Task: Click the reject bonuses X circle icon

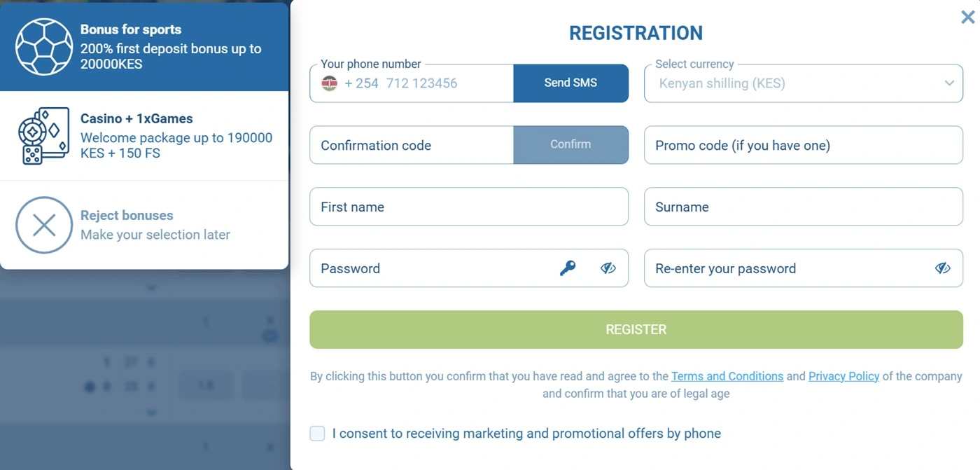Action: click(x=44, y=225)
